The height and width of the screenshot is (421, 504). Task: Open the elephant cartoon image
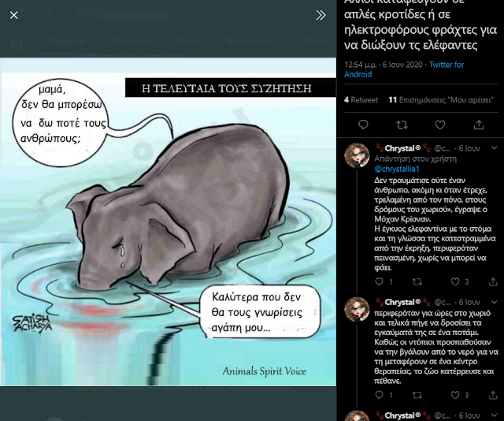pos(168,222)
